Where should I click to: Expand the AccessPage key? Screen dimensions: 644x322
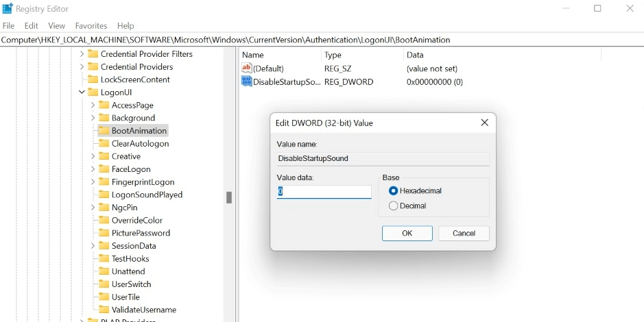(x=93, y=105)
